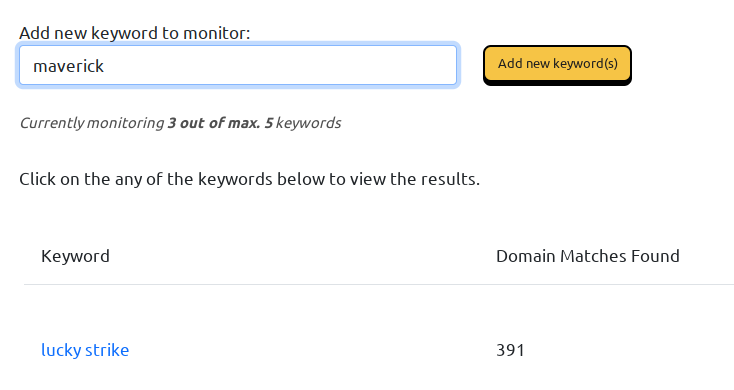The image size is (734, 390).
Task: Click the horizontal divider below the table header
Action: click(379, 284)
